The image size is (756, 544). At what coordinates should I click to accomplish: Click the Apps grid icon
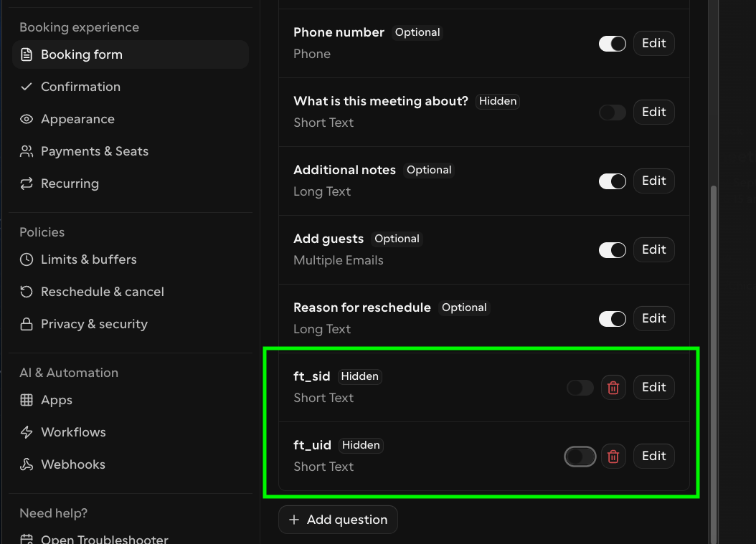tap(27, 400)
